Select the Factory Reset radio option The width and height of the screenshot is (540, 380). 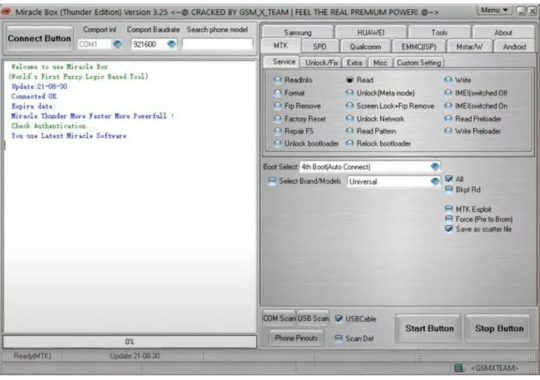[x=300, y=119]
